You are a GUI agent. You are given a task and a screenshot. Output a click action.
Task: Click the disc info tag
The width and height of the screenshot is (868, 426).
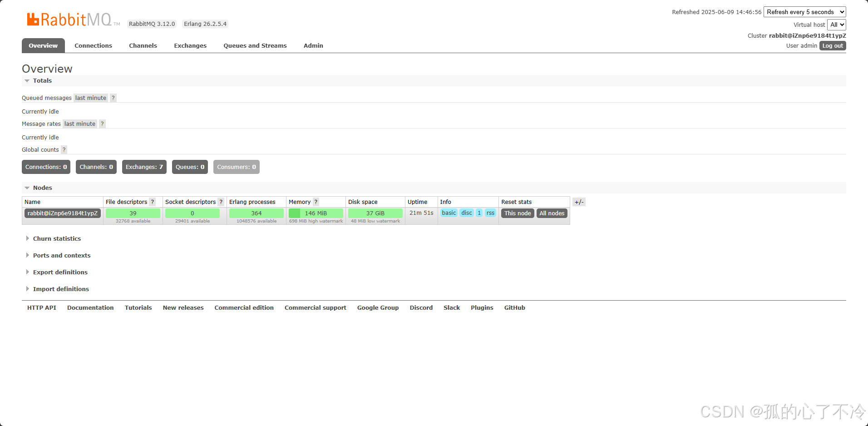pyautogui.click(x=467, y=213)
